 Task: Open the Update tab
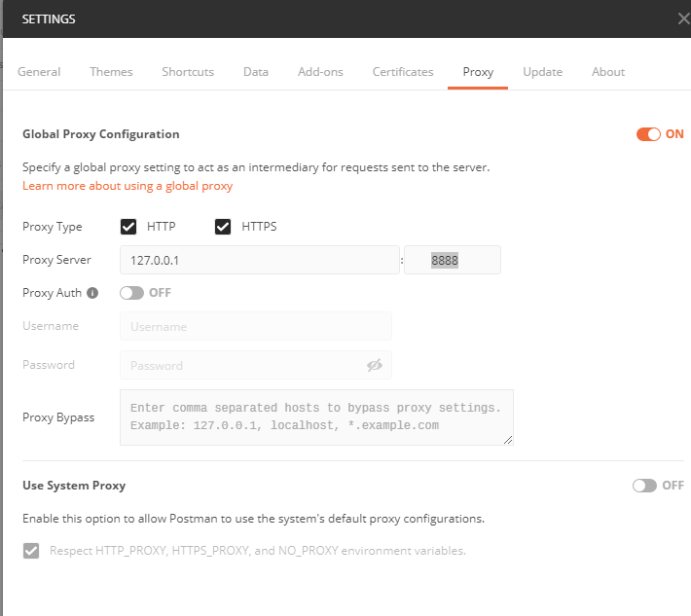click(542, 72)
